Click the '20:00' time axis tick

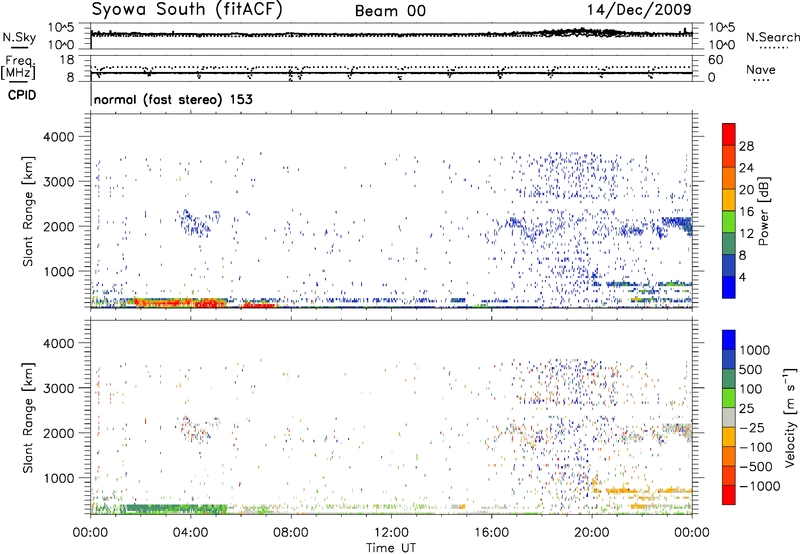tap(592, 533)
